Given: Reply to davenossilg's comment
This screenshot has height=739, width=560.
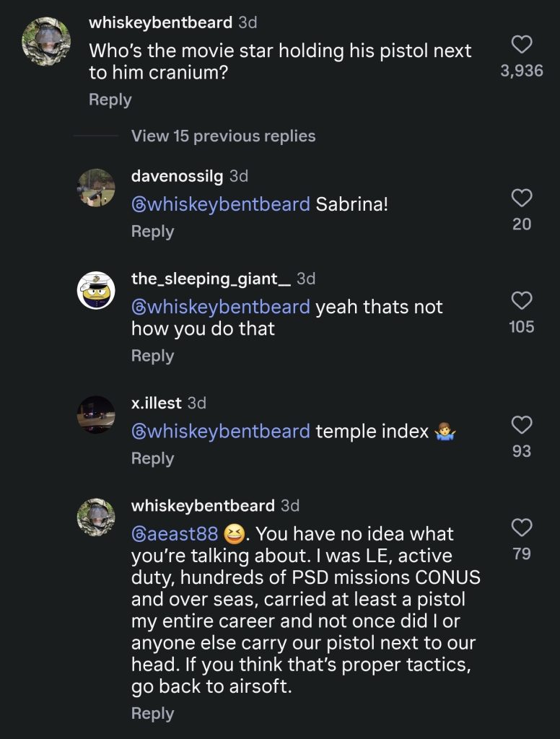Looking at the screenshot, I should click(152, 231).
